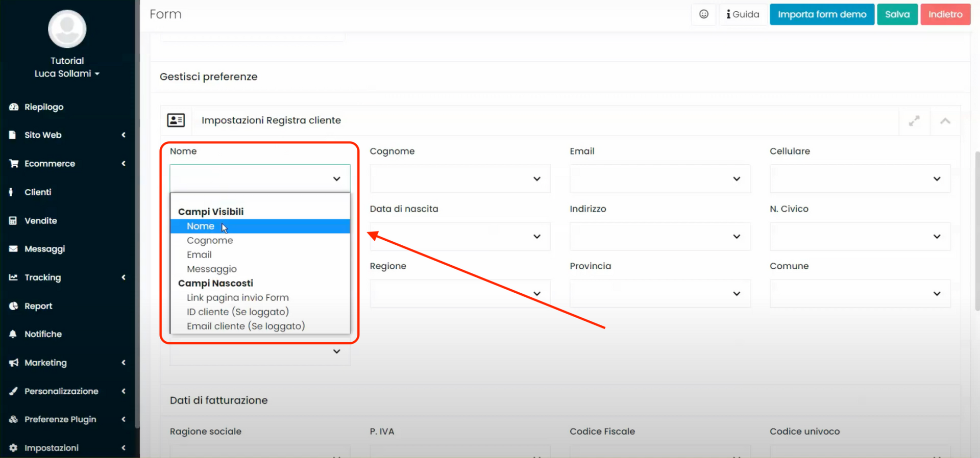Open the Provincia field dropdown
Image resolution: width=980 pixels, height=458 pixels.
pyautogui.click(x=660, y=293)
